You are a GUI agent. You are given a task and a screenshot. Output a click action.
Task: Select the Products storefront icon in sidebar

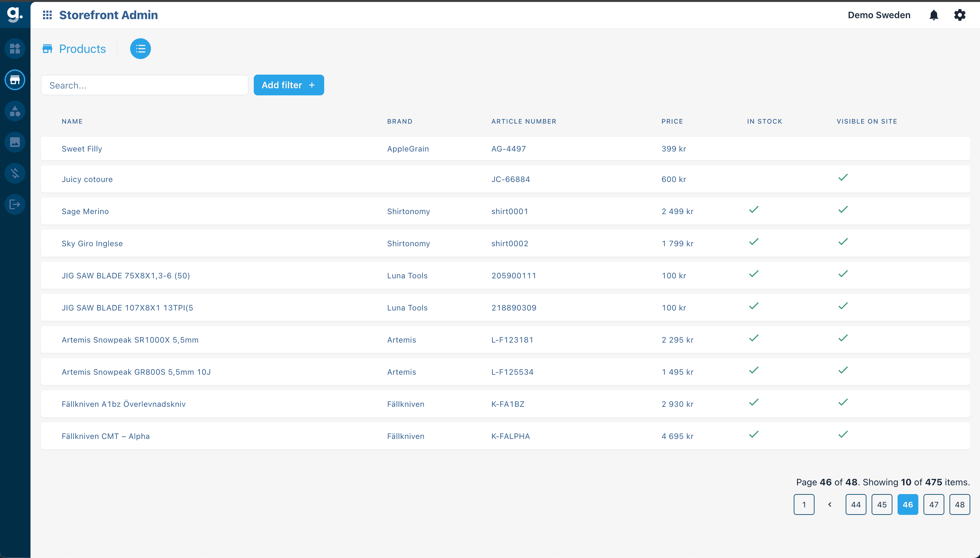(x=15, y=80)
